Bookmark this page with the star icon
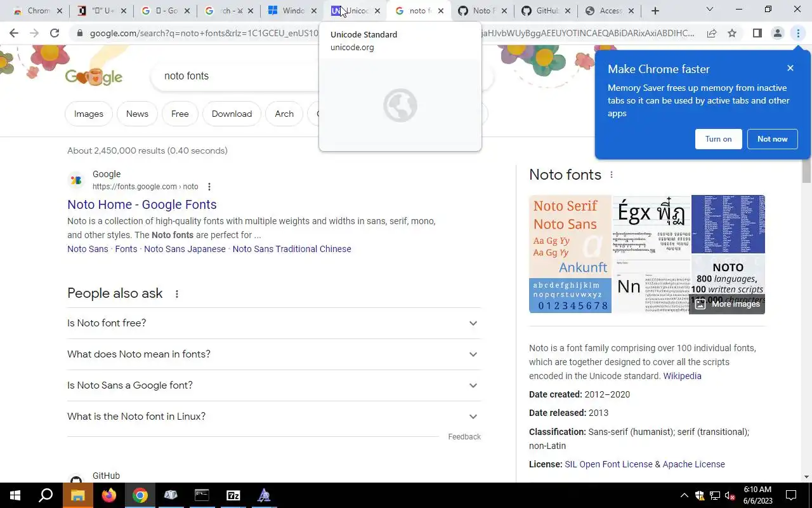The height and width of the screenshot is (508, 812). 732,33
